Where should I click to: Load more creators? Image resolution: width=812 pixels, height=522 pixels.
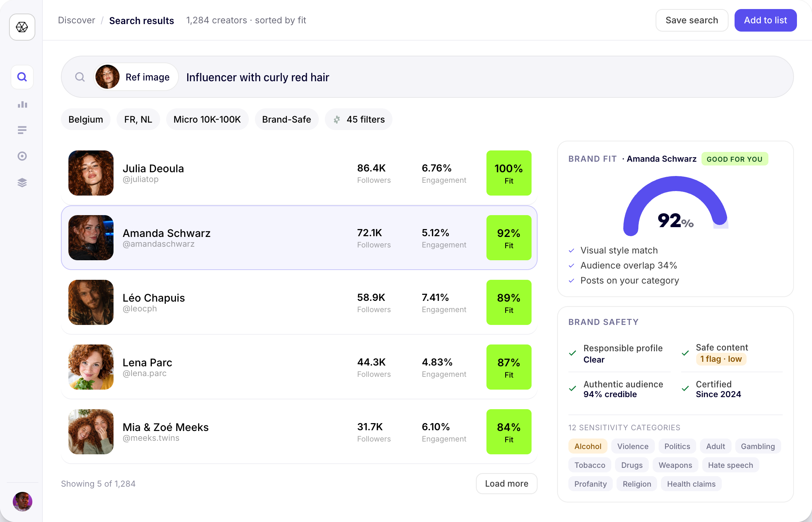(x=506, y=484)
